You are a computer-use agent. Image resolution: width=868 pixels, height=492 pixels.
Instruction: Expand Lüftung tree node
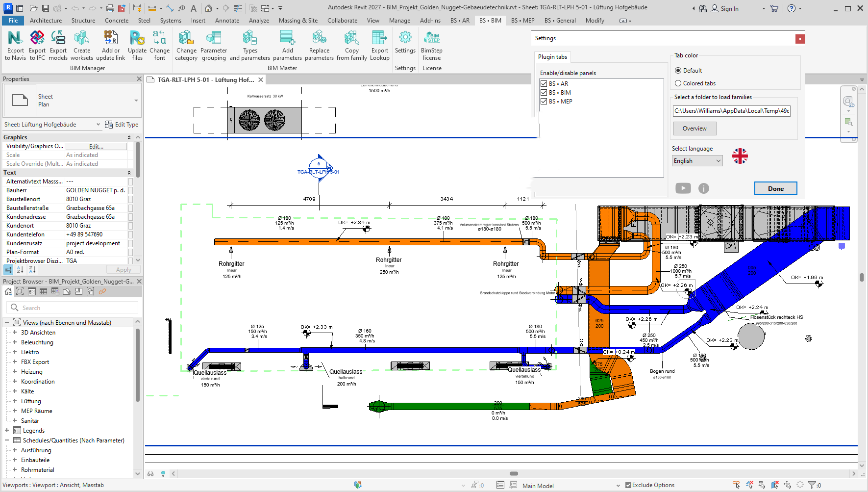click(15, 401)
